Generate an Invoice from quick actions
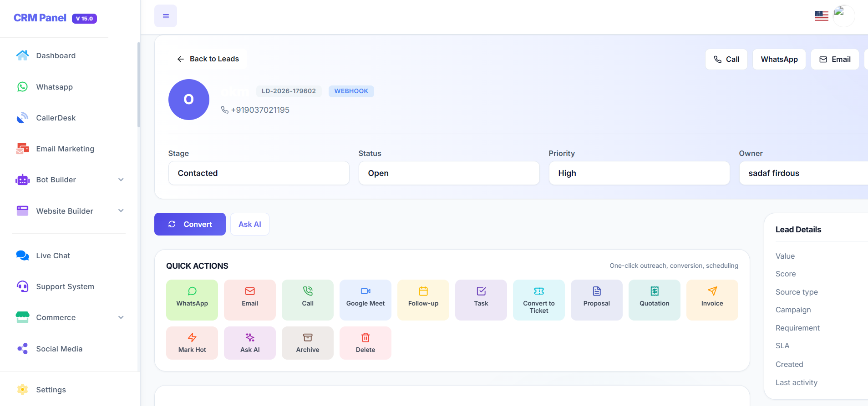This screenshot has height=406, width=868. point(712,300)
